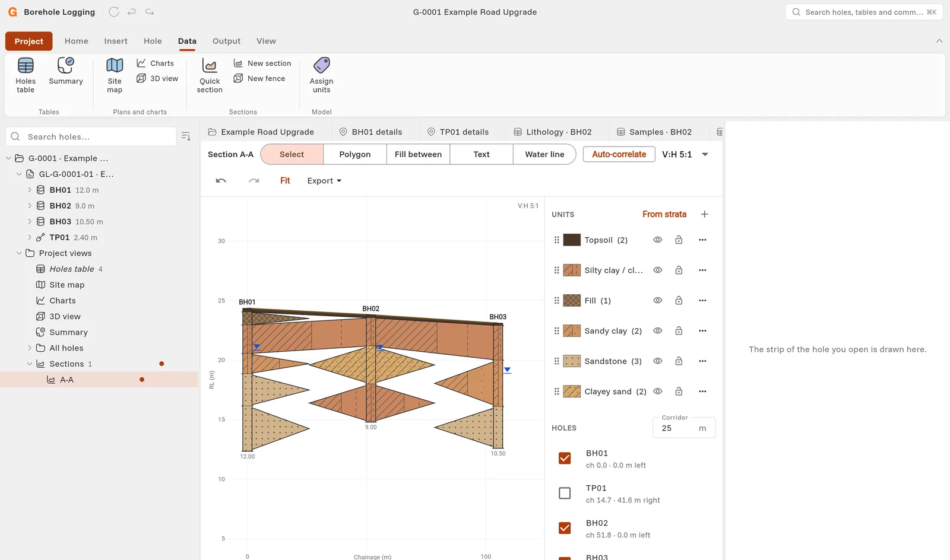Image resolution: width=950 pixels, height=560 pixels.
Task: Expand the TP01 tree node
Action: pyautogui.click(x=30, y=237)
